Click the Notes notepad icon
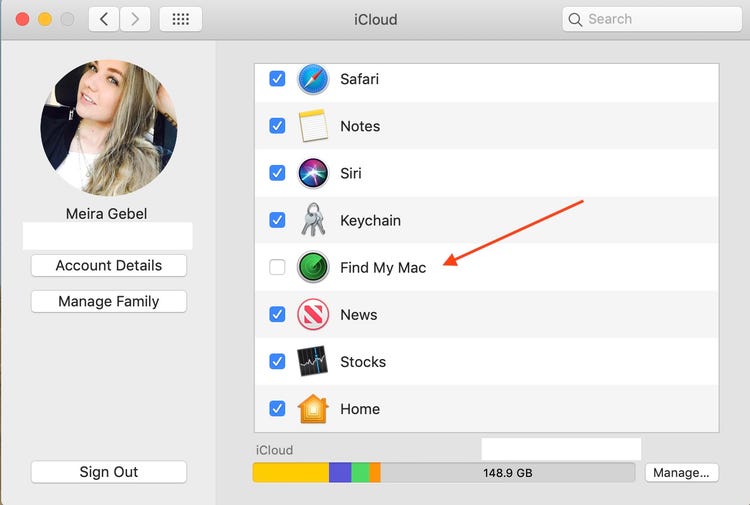 click(x=313, y=126)
